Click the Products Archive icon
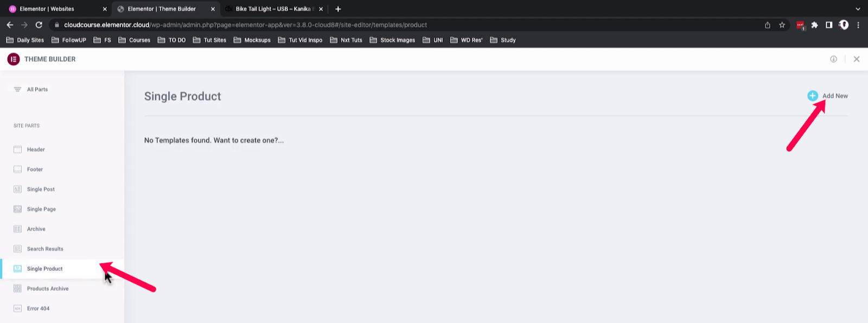The height and width of the screenshot is (323, 868). pyautogui.click(x=17, y=288)
